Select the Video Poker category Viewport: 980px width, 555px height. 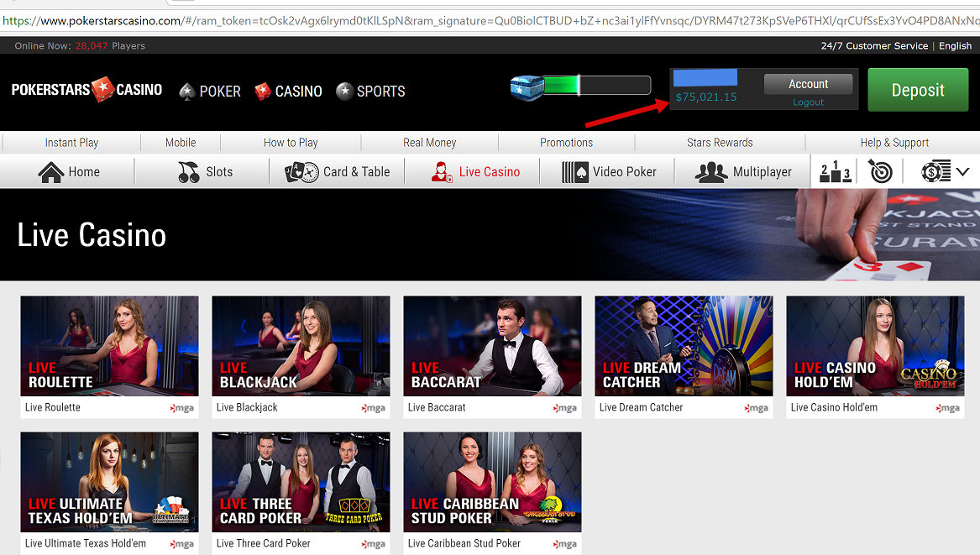tap(625, 172)
